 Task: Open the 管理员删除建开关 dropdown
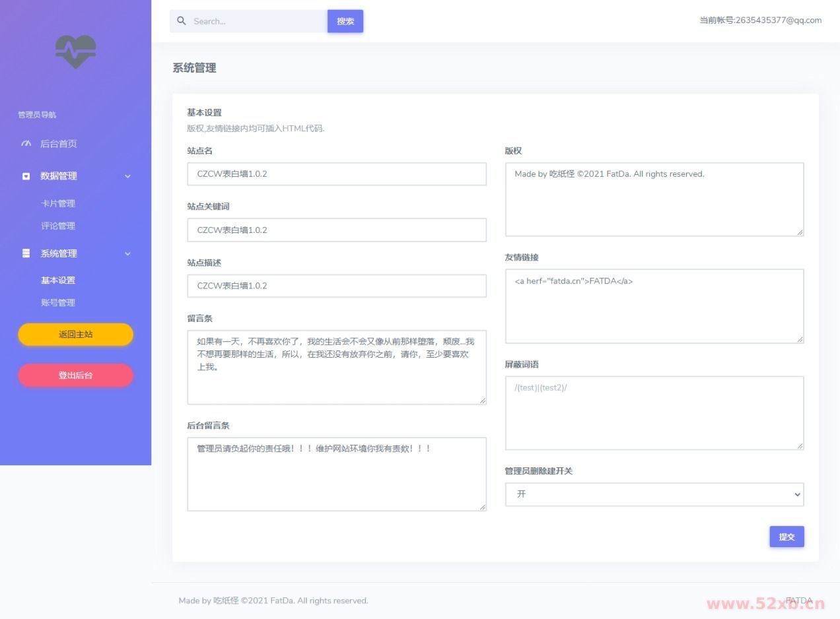pos(654,494)
